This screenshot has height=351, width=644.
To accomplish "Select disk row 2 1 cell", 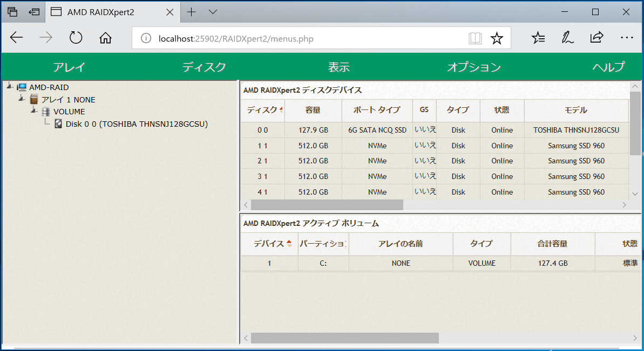I will (263, 161).
